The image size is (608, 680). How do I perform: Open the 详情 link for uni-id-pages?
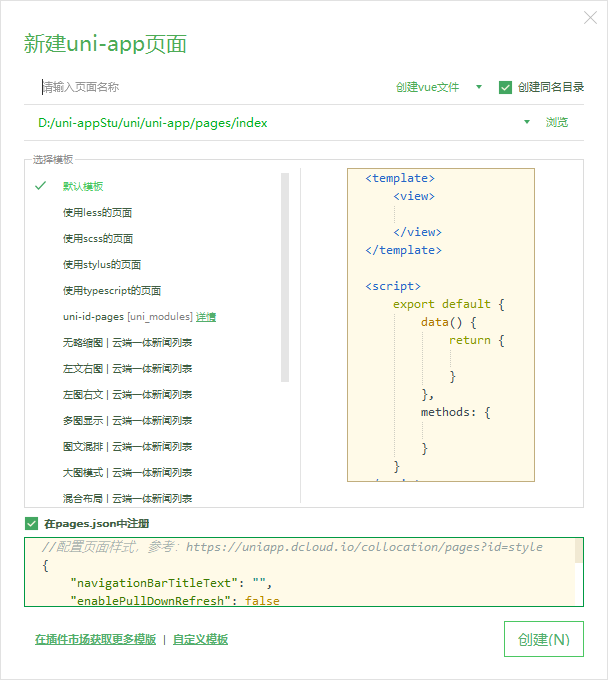coord(206,317)
